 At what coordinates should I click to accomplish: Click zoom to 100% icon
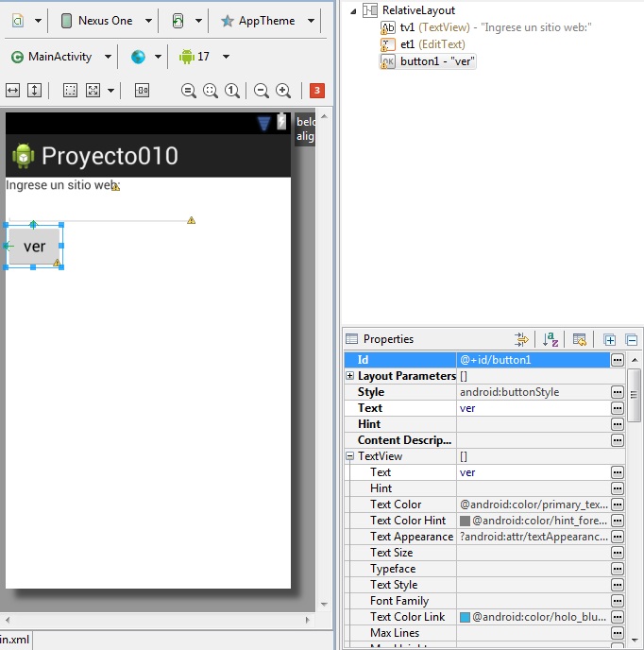tap(232, 91)
